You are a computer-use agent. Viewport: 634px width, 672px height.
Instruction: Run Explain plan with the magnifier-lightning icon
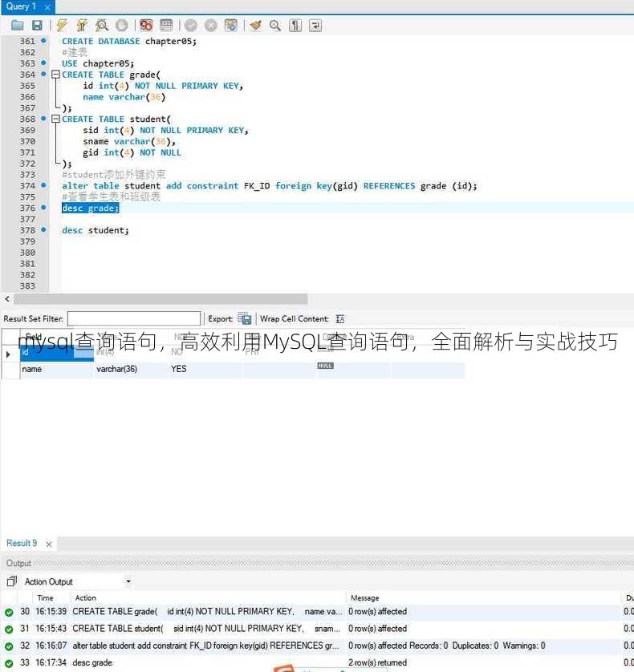102,26
